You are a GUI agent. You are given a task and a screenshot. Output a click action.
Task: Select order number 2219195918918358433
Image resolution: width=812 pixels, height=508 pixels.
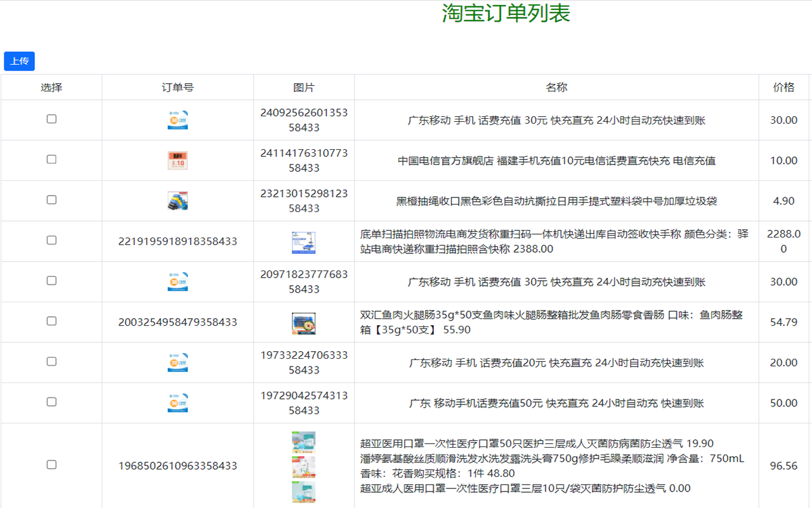[178, 241]
